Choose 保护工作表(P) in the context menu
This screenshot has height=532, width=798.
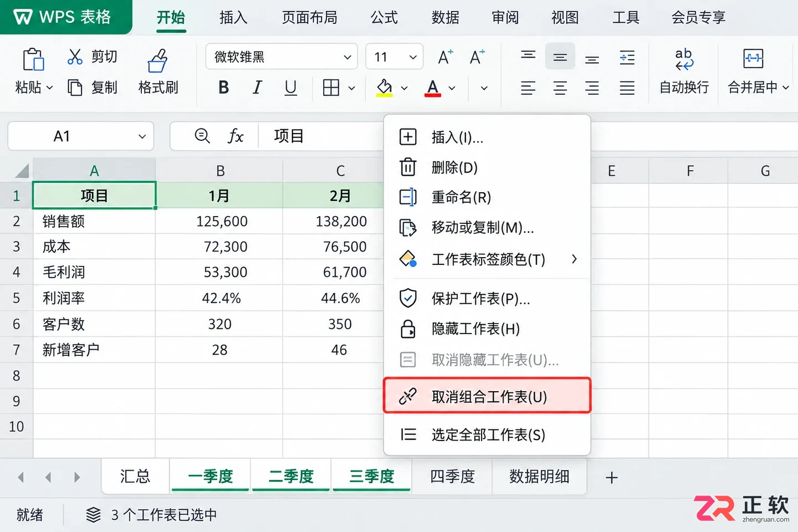(x=487, y=299)
